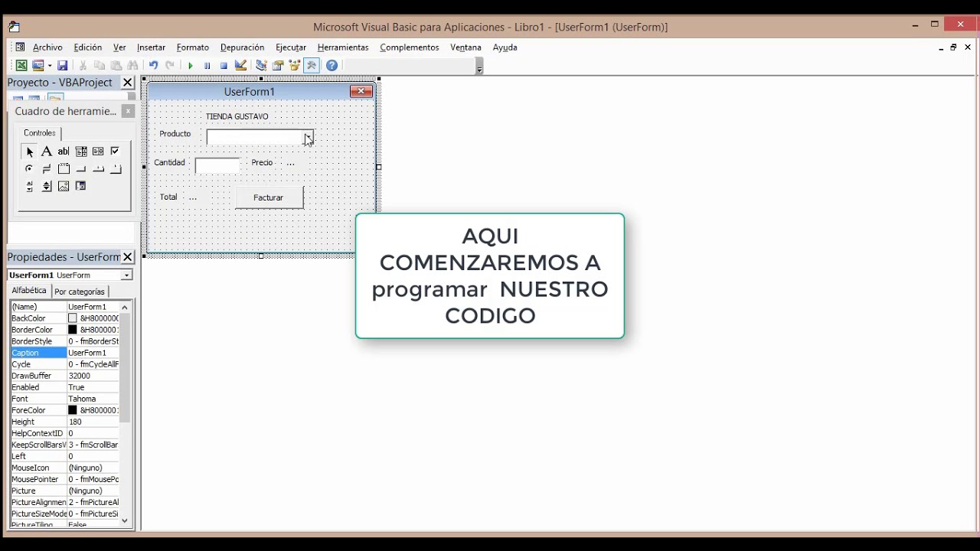Select the TextBox 'abl' control tool
This screenshot has width=980, height=551.
pyautogui.click(x=64, y=152)
